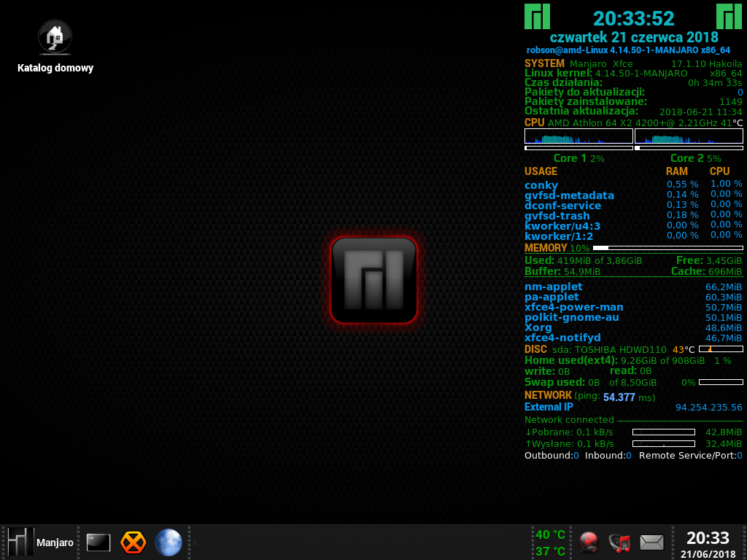Open the music headphones tray icon
This screenshot has width=747, height=560.
click(619, 542)
